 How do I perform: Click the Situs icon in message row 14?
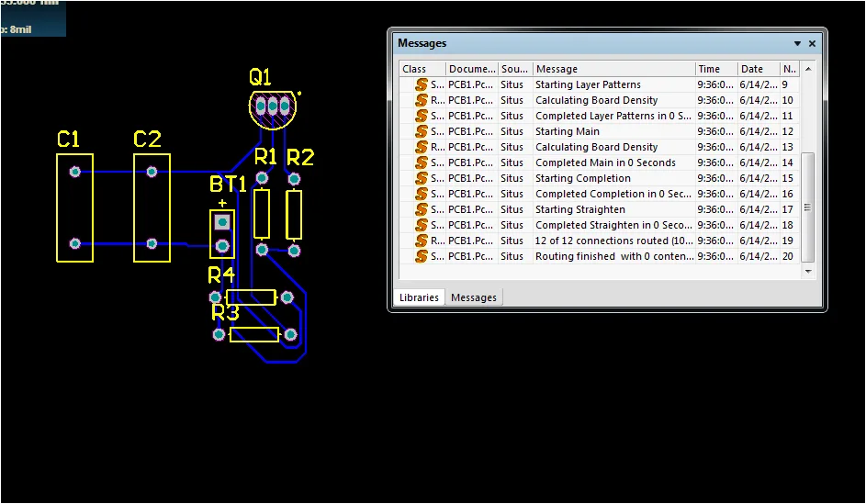coord(422,162)
